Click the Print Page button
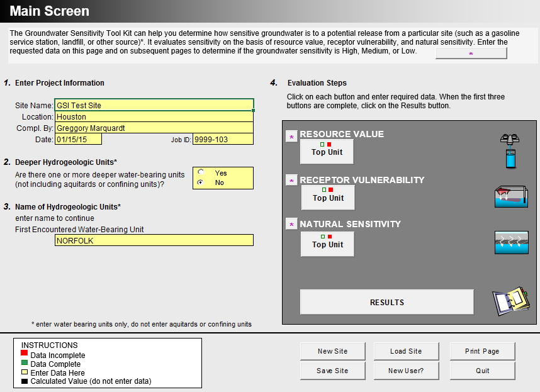The width and height of the screenshot is (540, 392). coord(482,351)
